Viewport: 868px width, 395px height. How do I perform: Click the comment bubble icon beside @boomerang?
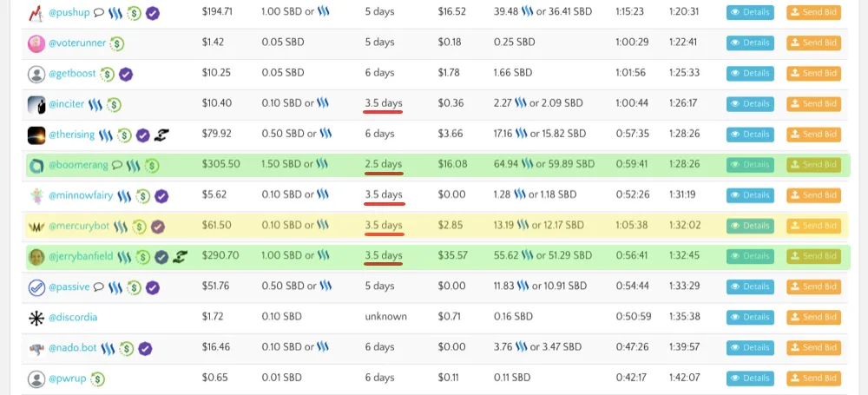117,165
